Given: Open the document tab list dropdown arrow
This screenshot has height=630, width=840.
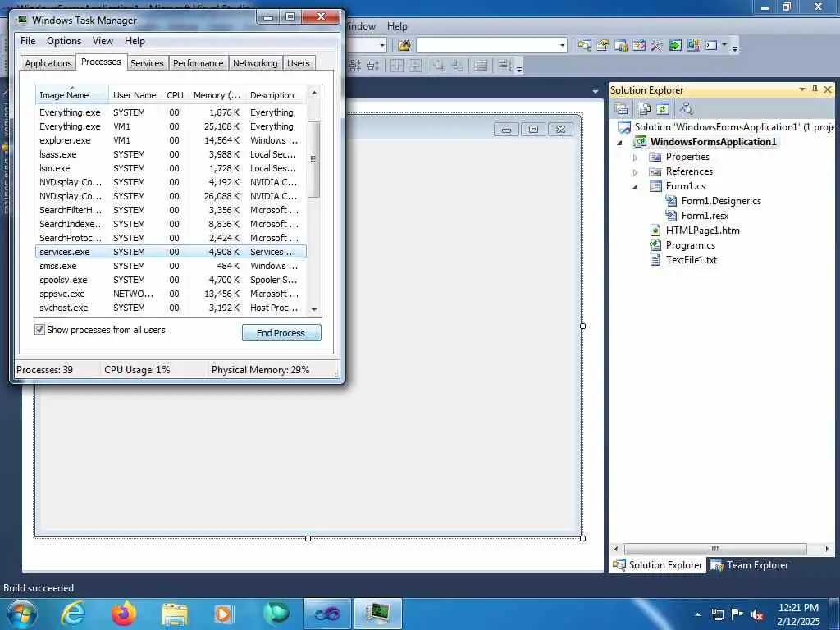Looking at the screenshot, I should pyautogui.click(x=596, y=91).
